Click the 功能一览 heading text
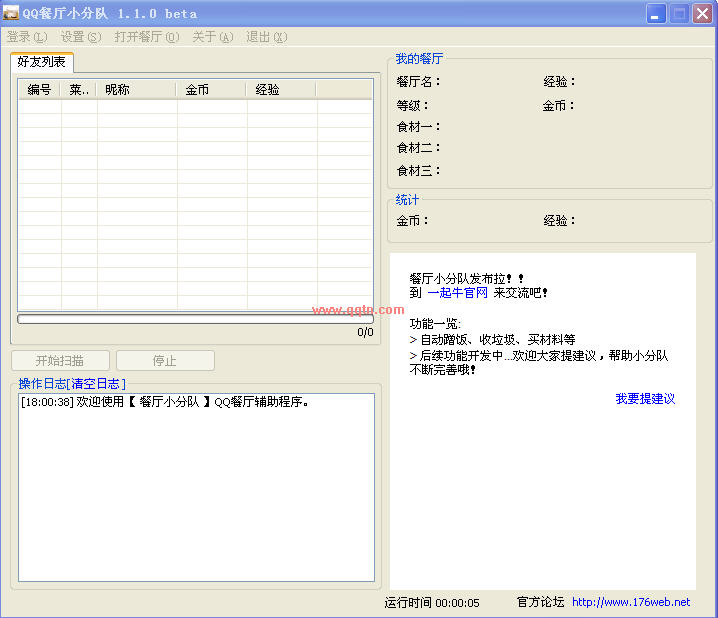 pos(435,324)
